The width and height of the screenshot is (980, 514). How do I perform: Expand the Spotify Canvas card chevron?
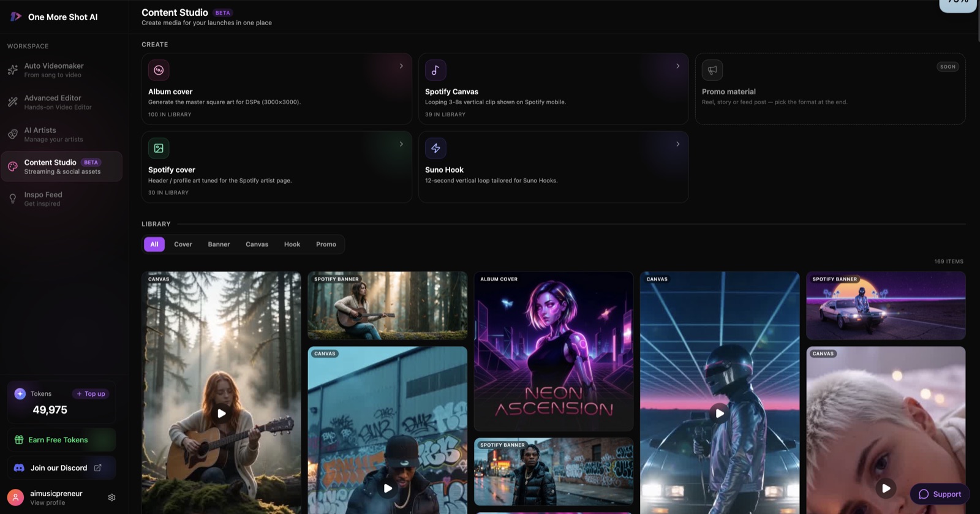(678, 66)
